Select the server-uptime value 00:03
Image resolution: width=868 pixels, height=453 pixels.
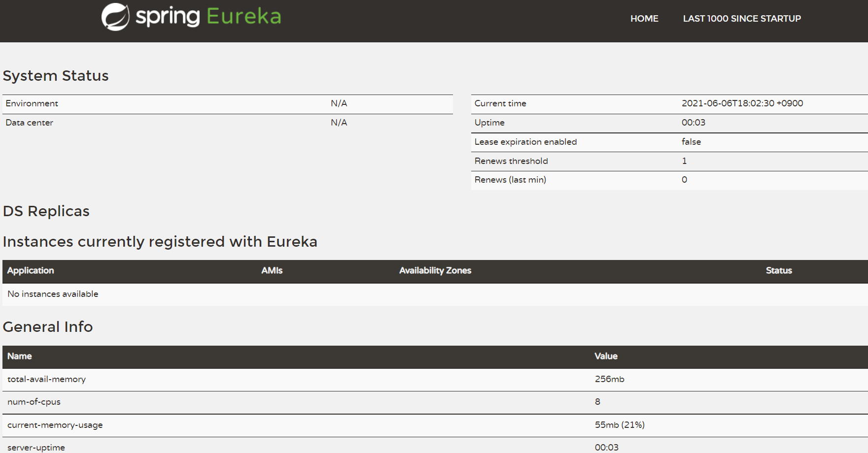(x=607, y=448)
